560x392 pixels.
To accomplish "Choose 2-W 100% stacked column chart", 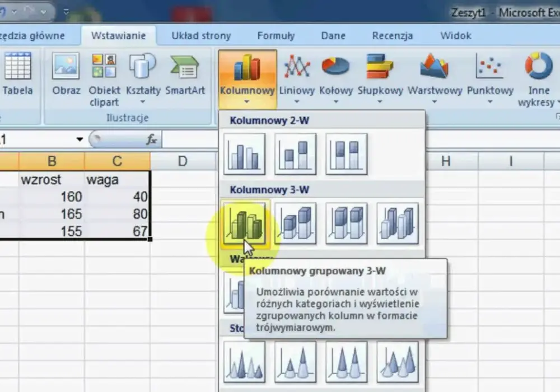I will coord(347,154).
